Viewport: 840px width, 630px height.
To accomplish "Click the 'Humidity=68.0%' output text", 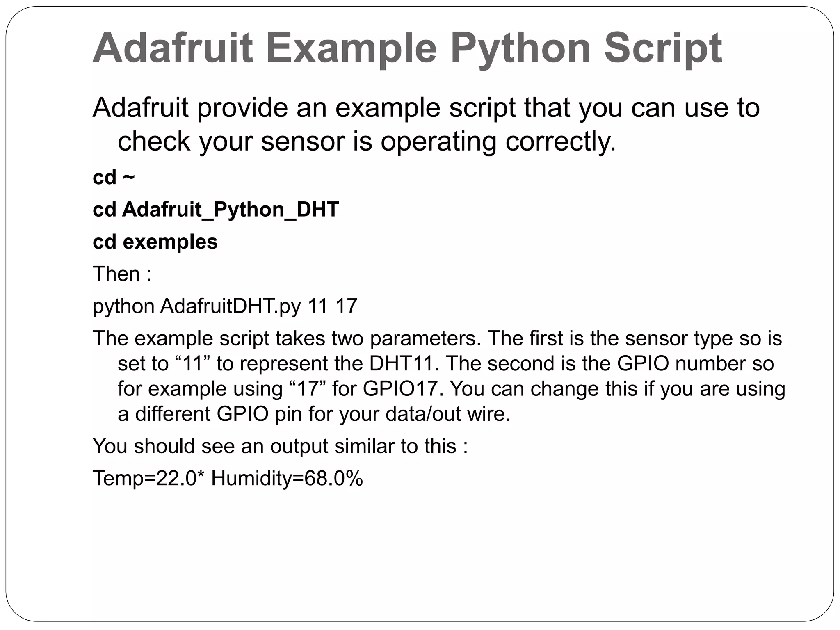I will 287,478.
